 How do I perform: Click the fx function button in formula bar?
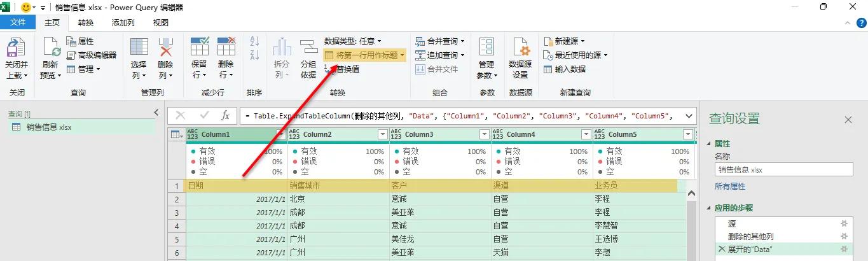click(225, 116)
